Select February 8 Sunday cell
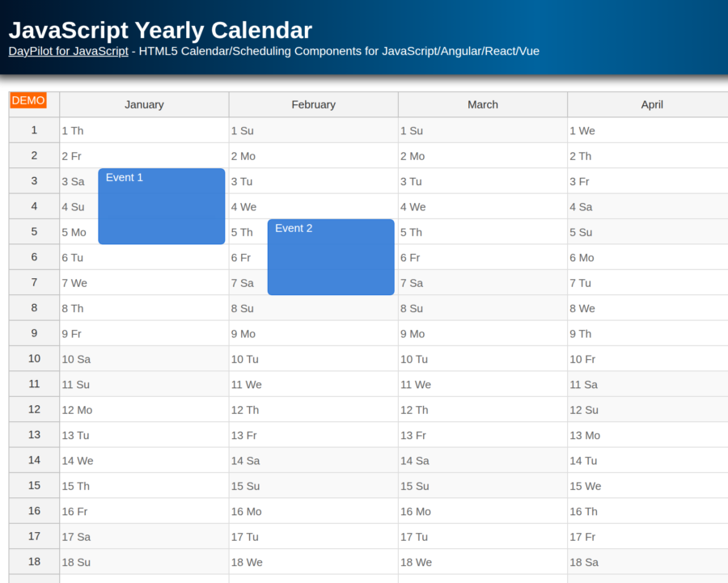 [x=314, y=308]
